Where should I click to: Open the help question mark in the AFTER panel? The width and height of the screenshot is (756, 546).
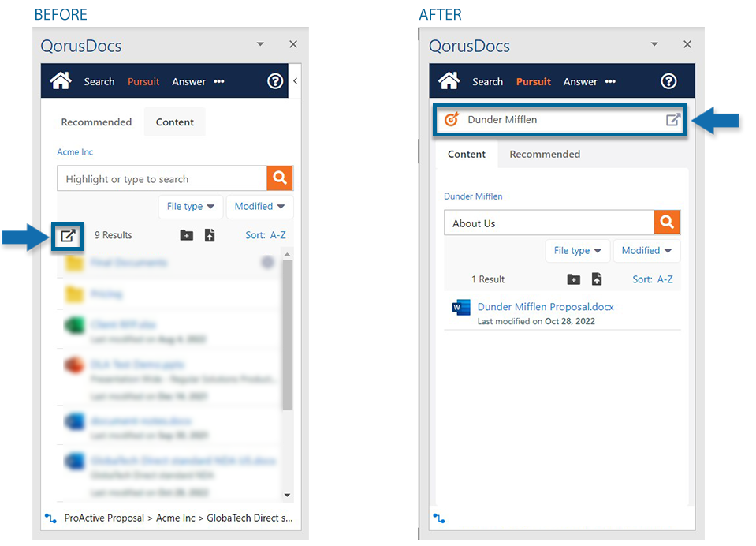[668, 81]
